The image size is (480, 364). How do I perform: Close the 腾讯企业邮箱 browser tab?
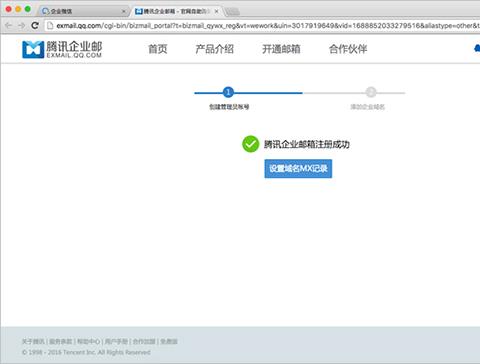pyautogui.click(x=216, y=11)
